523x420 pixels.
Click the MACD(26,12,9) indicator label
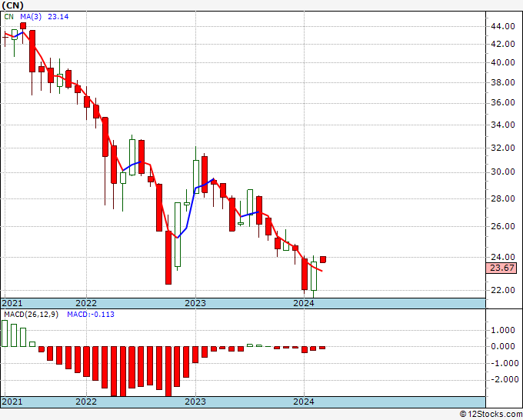(x=31, y=315)
